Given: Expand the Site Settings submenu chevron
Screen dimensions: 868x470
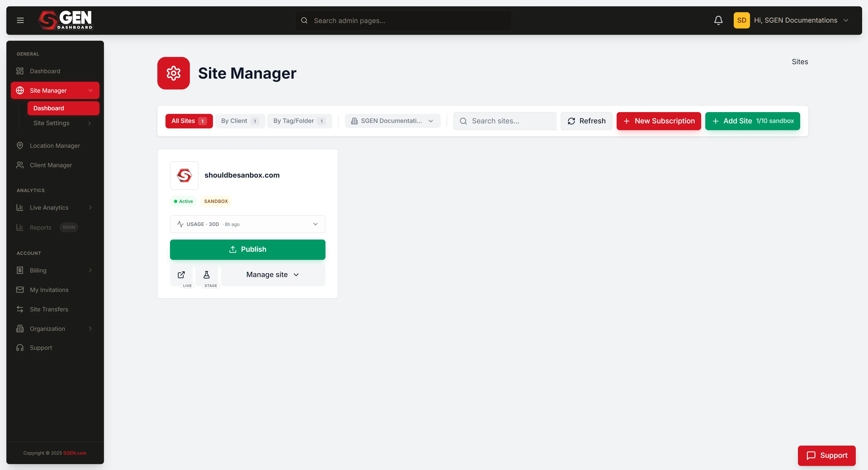Looking at the screenshot, I should pyautogui.click(x=90, y=123).
